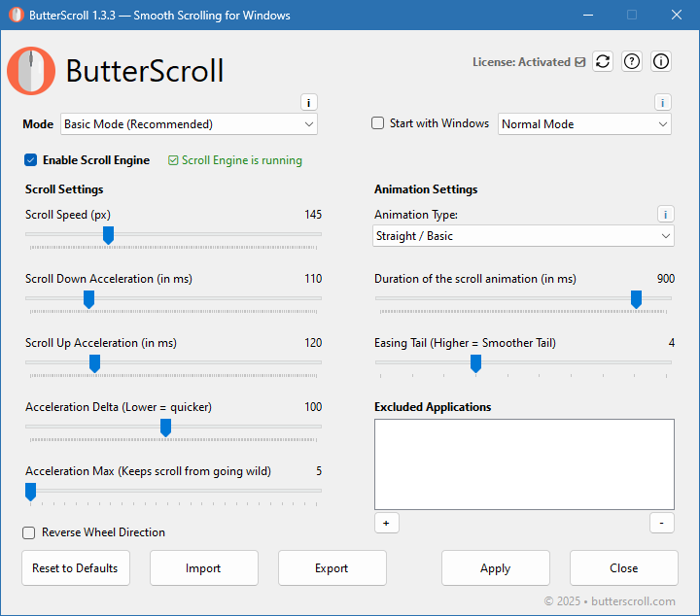Click the Scroll Engine is running status
Screen dimensions: 700x616
pyautogui.click(x=235, y=160)
